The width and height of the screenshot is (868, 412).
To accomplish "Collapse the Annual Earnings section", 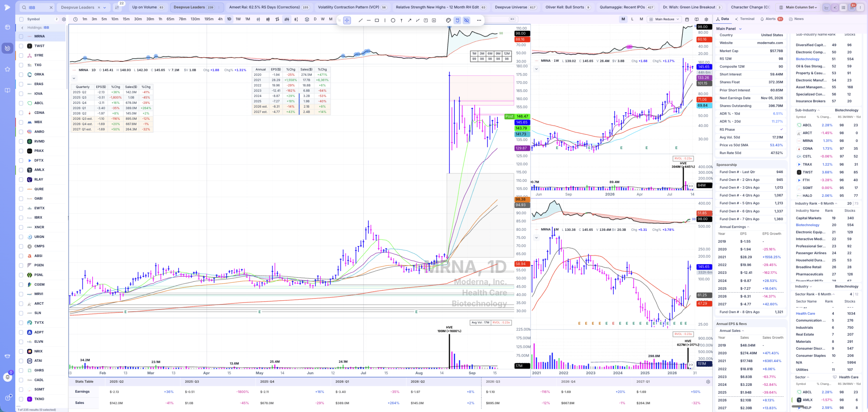I will pos(748,227).
